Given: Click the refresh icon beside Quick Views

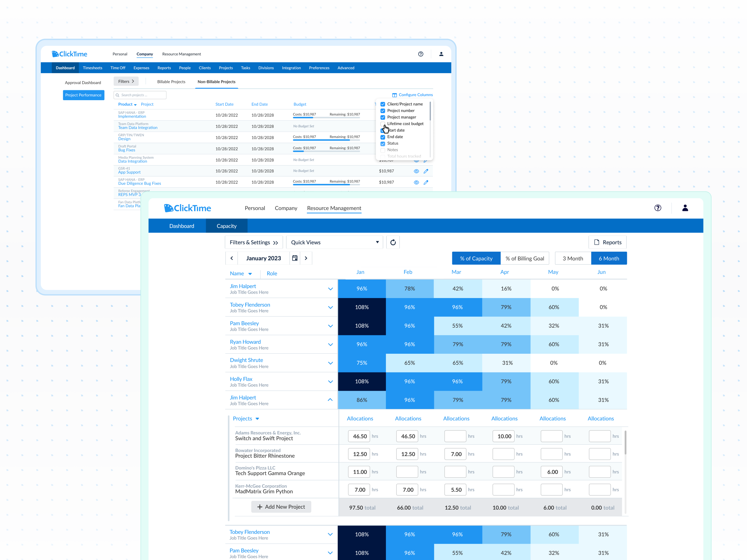Looking at the screenshot, I should click(393, 242).
